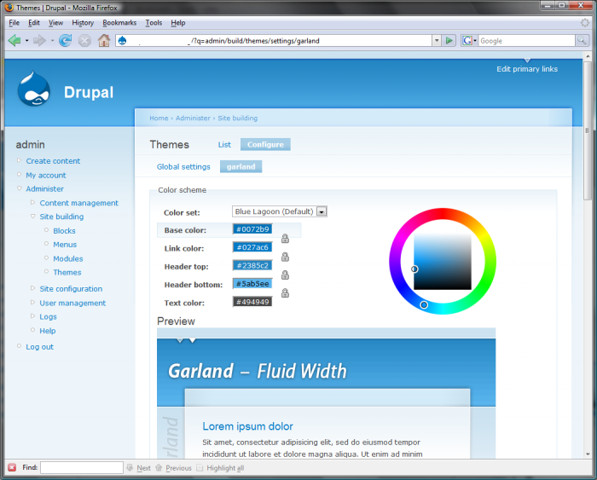Open the File menu
The image size is (597, 480).
pyautogui.click(x=14, y=23)
